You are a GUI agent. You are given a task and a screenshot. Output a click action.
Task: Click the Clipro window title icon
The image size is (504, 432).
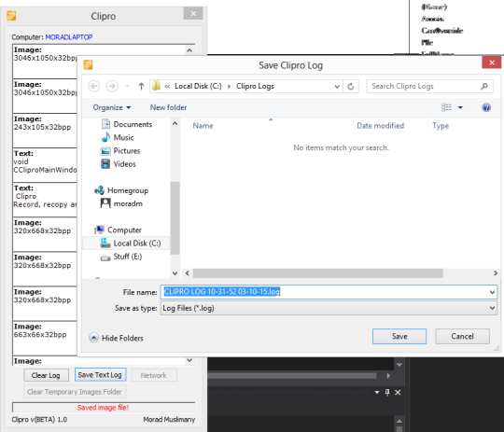[11, 16]
